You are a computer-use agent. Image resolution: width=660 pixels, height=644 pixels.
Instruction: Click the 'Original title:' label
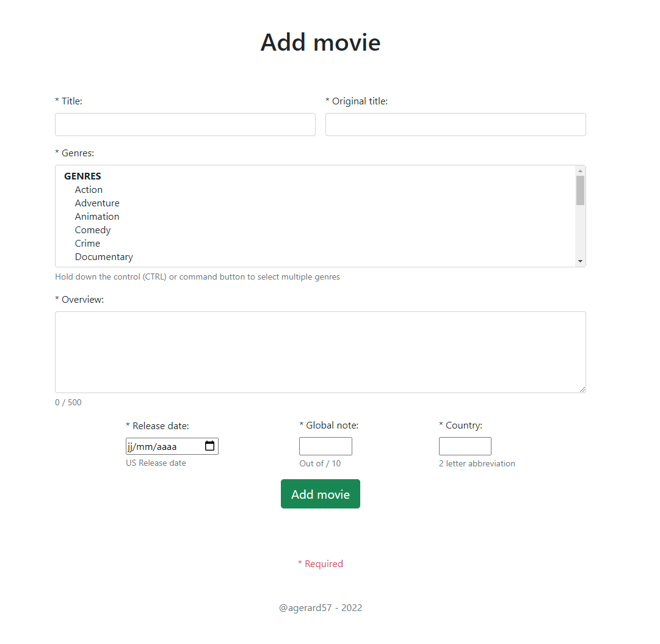point(357,101)
